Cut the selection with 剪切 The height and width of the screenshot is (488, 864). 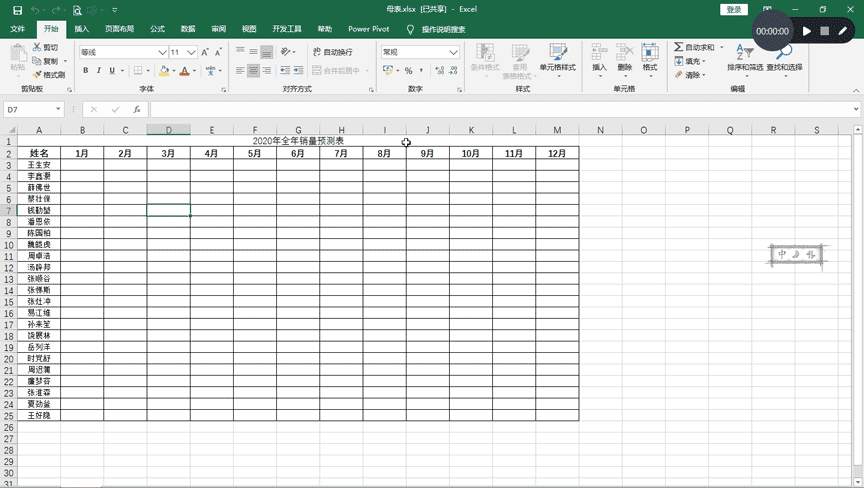45,47
